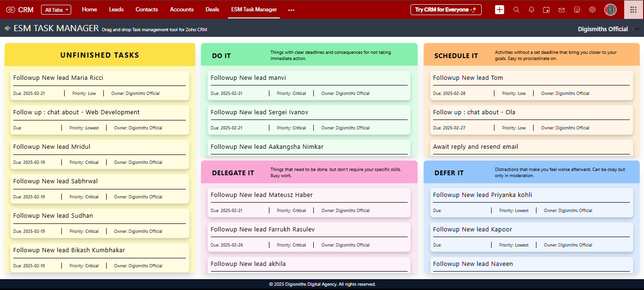The image size is (644, 290).
Task: Open the marketplace store icon
Action: (577, 9)
